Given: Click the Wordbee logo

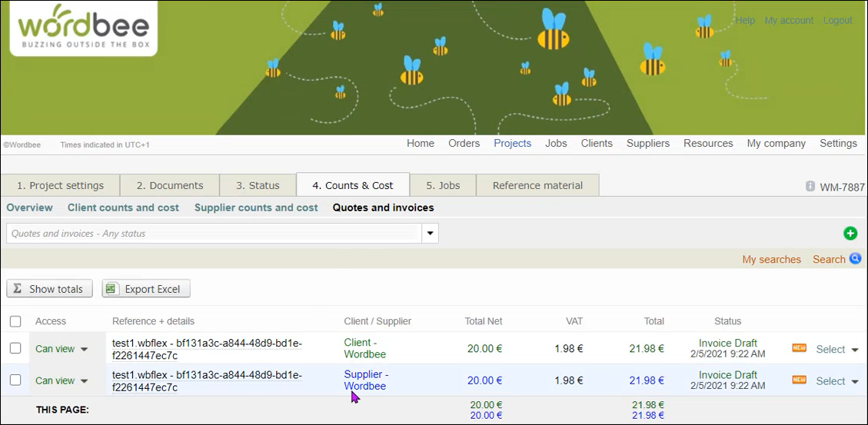Looking at the screenshot, I should click(x=83, y=28).
